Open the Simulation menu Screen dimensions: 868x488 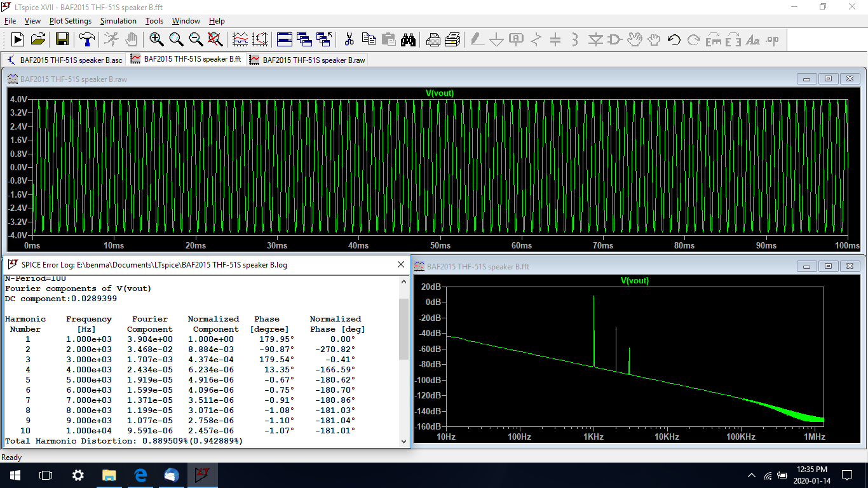click(118, 21)
